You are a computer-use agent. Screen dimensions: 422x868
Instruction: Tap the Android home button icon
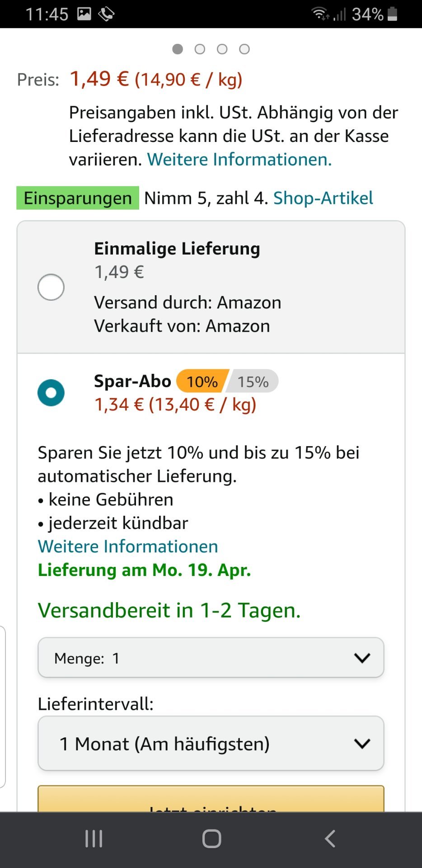coord(211,839)
